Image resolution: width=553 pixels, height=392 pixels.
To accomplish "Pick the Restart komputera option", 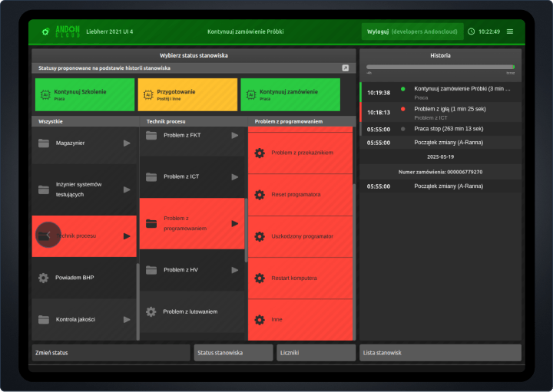I will coord(300,278).
